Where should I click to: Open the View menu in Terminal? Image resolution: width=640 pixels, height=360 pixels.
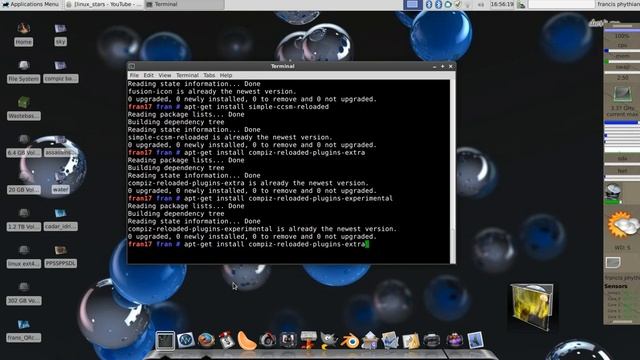[165, 75]
